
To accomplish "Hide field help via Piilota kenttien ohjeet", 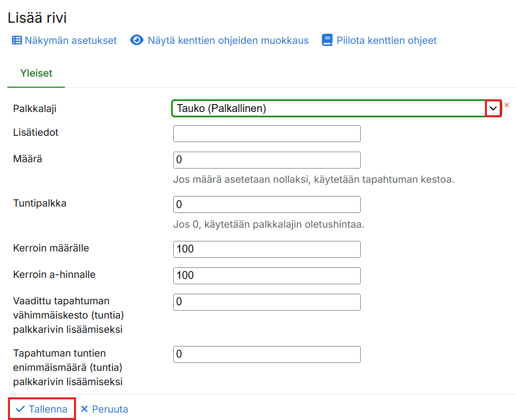I will (387, 41).
